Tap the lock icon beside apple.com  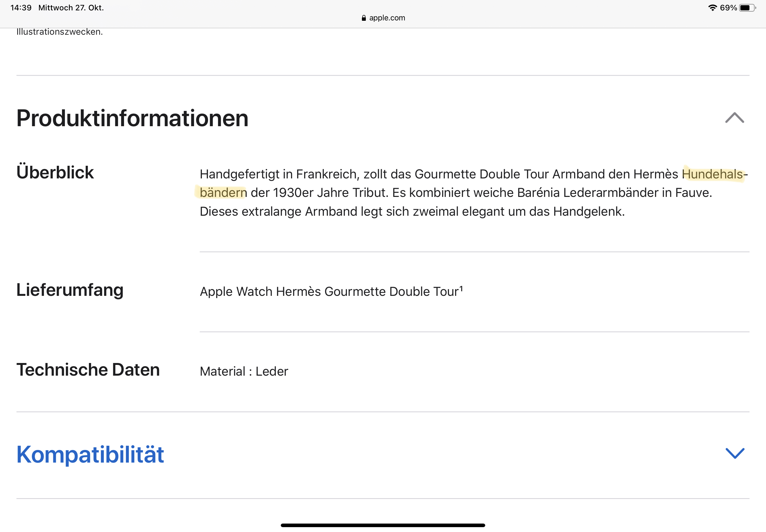click(364, 18)
